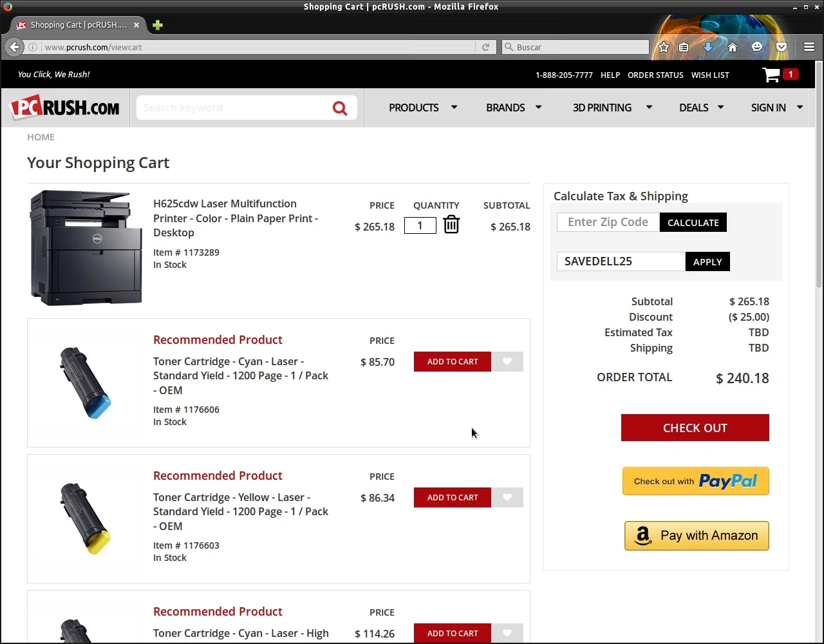Click the ORDER TOTAL amount $ 240.18
Image resolution: width=824 pixels, height=644 pixels.
742,378
